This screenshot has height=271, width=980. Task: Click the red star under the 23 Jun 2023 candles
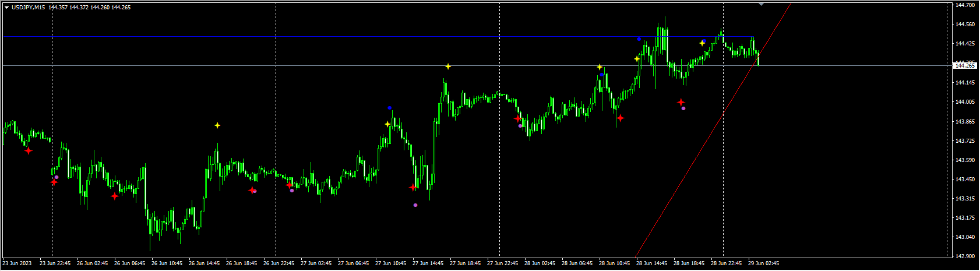pyautogui.click(x=29, y=151)
